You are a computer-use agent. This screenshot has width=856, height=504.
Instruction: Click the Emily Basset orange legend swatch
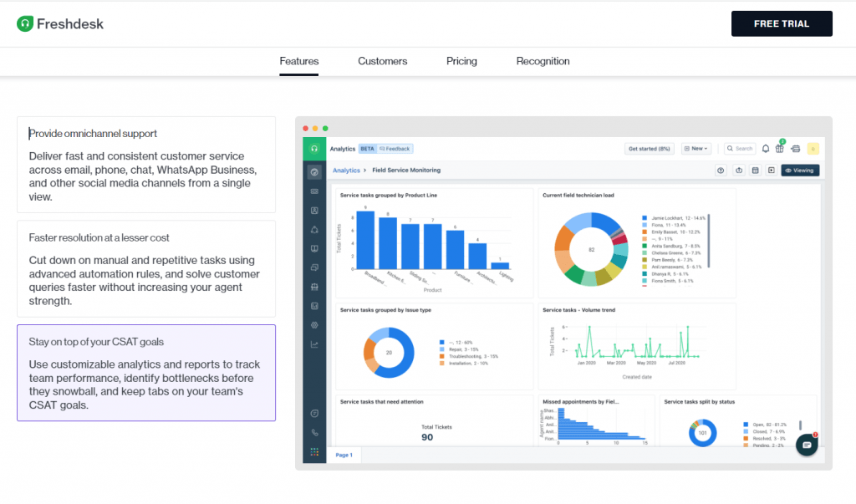tap(645, 232)
